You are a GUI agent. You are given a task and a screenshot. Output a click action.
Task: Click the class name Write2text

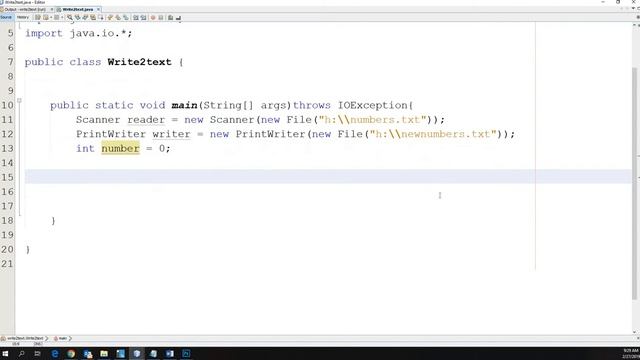[140, 62]
